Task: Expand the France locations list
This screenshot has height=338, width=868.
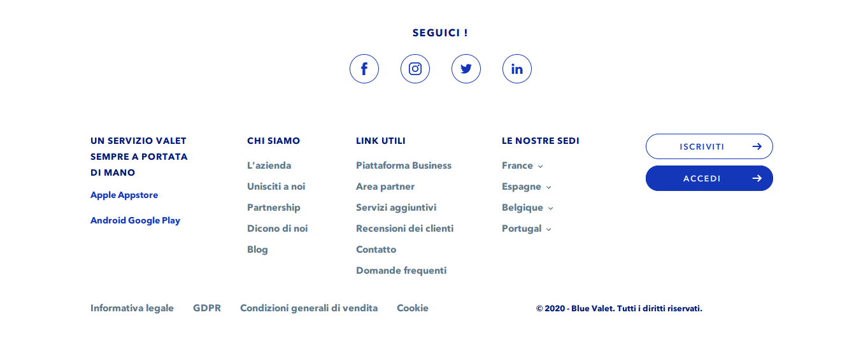Action: tap(522, 165)
